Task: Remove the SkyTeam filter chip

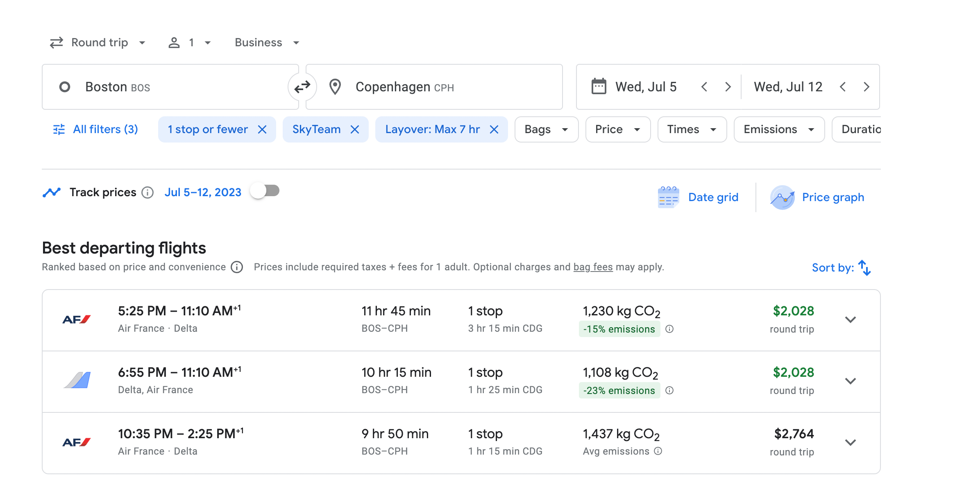Action: 355,129
